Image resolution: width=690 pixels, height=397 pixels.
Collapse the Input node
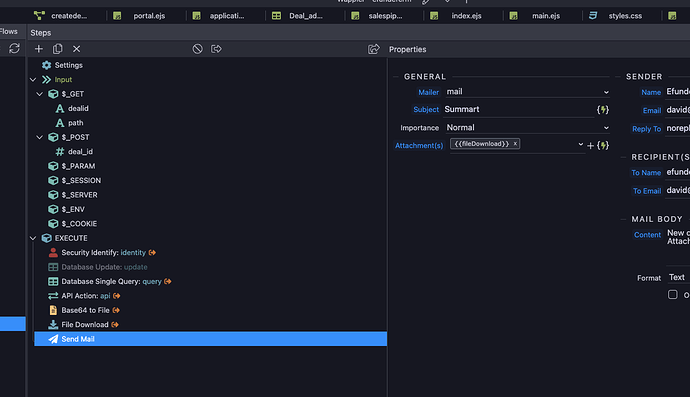click(33, 80)
